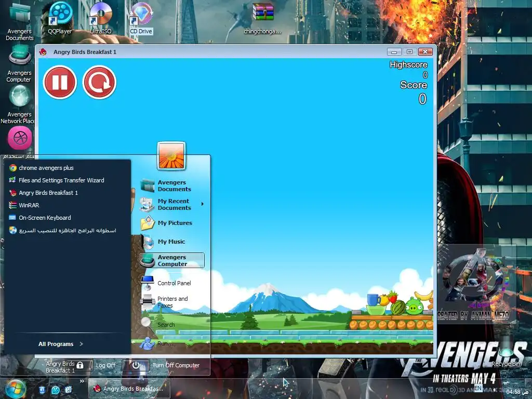
Task: Open My Music folder
Action: (x=171, y=242)
